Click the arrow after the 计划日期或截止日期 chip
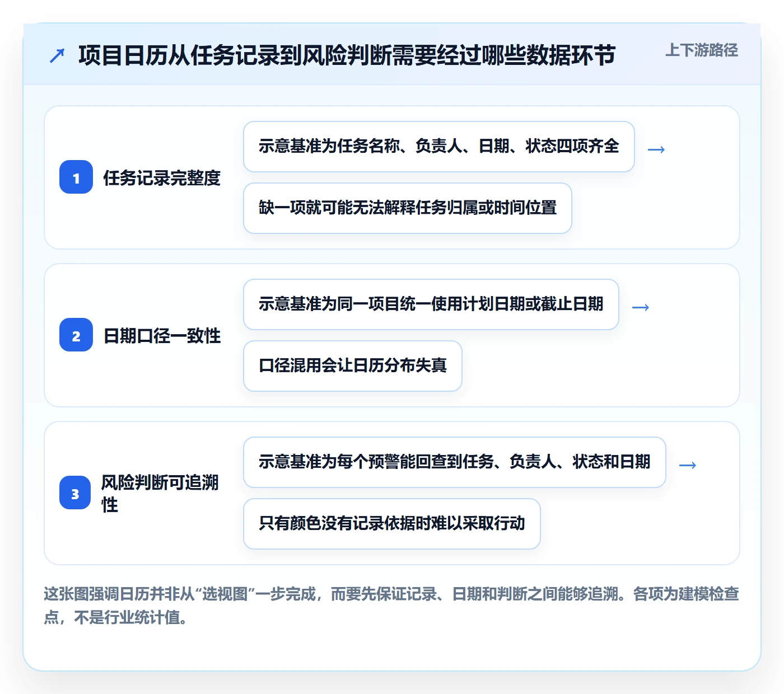The width and height of the screenshot is (784, 694). pyautogui.click(x=641, y=307)
